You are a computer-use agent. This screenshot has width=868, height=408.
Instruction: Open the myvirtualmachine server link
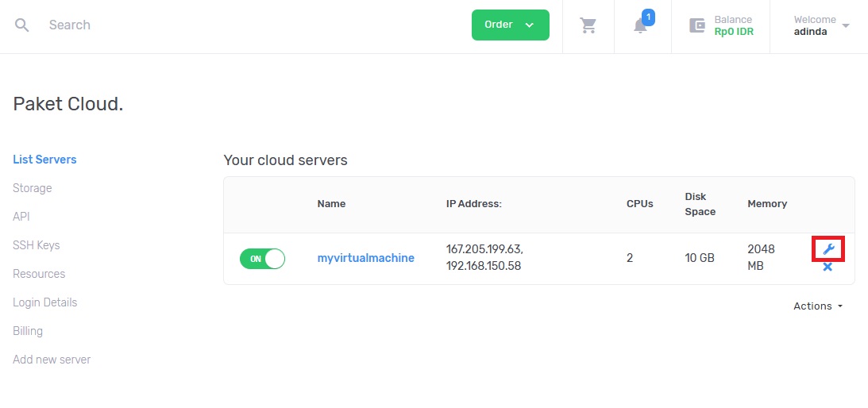click(366, 258)
